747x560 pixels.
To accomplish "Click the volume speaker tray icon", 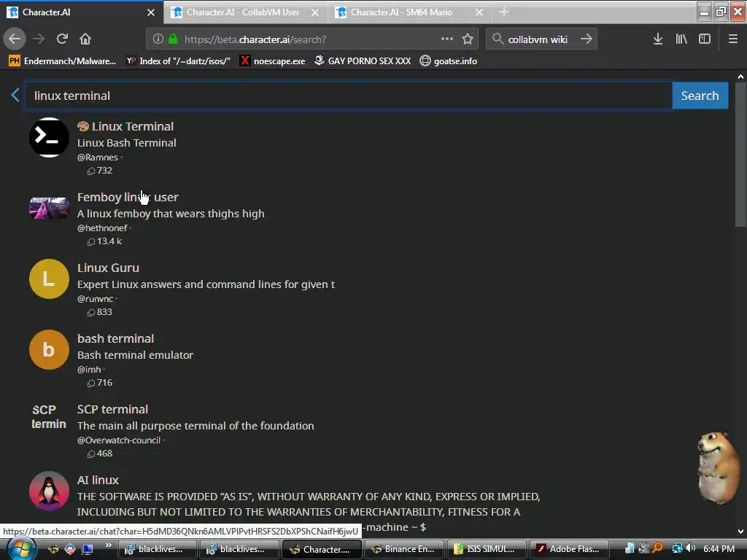I will point(690,548).
